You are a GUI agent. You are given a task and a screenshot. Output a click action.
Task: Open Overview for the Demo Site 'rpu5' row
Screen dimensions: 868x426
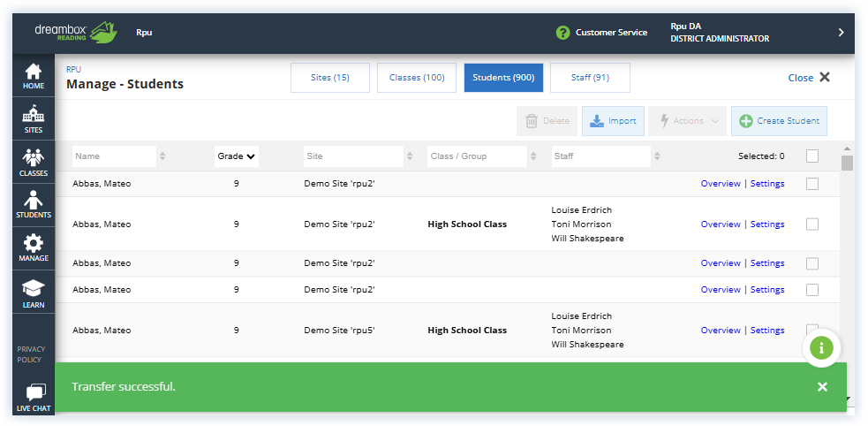tap(721, 331)
